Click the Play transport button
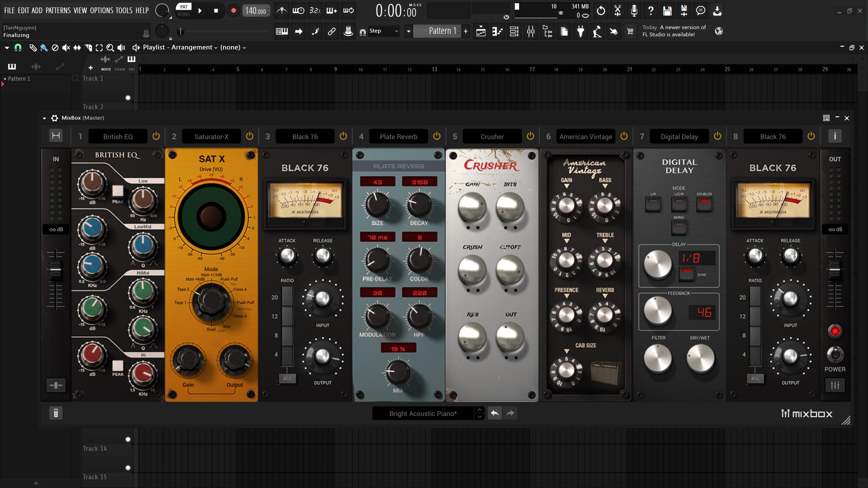 coord(200,11)
